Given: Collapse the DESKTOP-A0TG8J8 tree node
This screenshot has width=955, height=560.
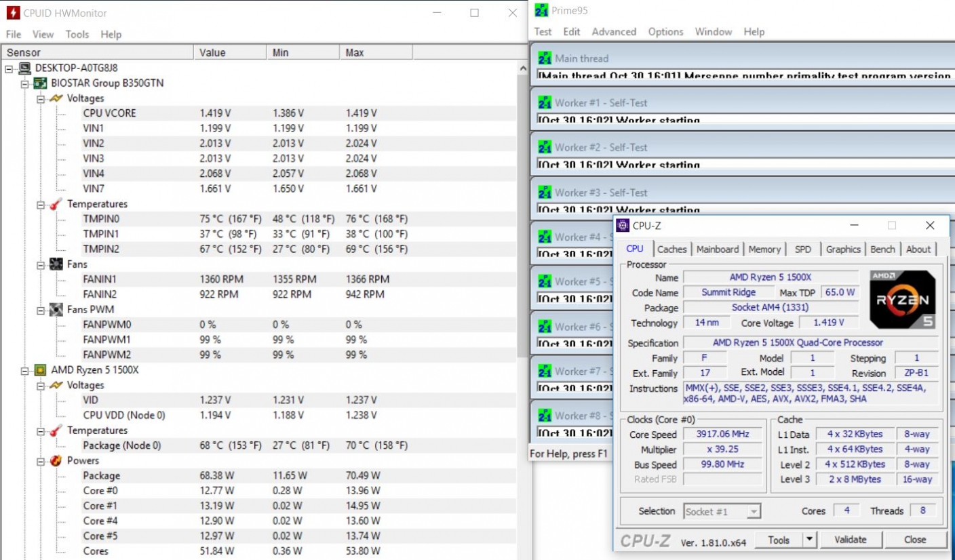Looking at the screenshot, I should click(x=9, y=68).
